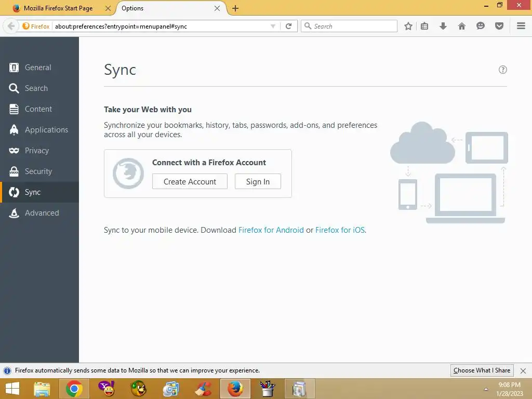Open CCleaner from the taskbar
The image size is (532, 399).
[x=203, y=389]
